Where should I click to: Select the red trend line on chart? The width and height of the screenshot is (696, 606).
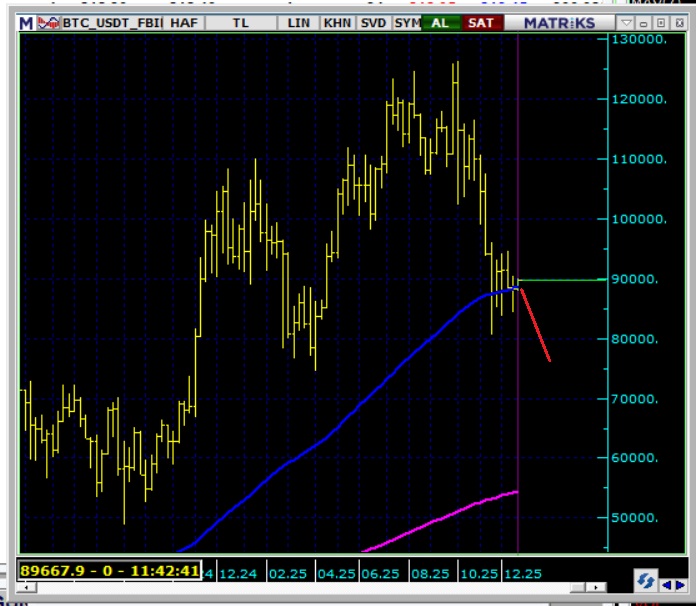coord(534,325)
